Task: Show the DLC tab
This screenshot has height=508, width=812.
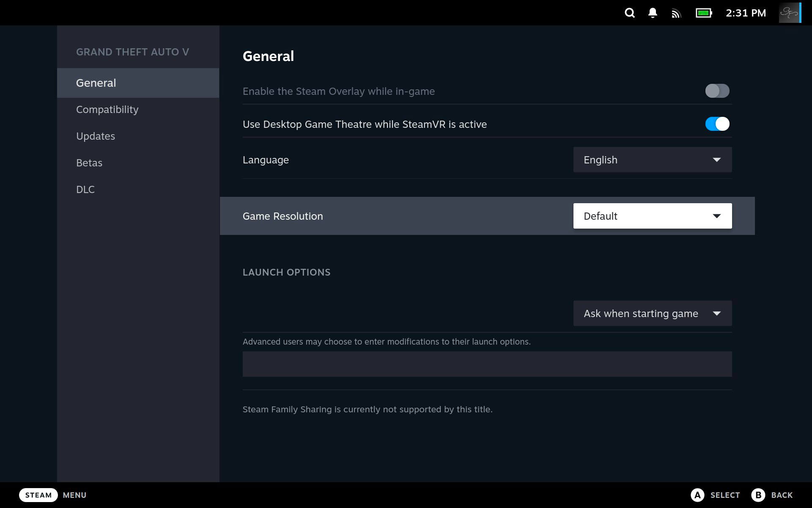Action: (x=138, y=190)
